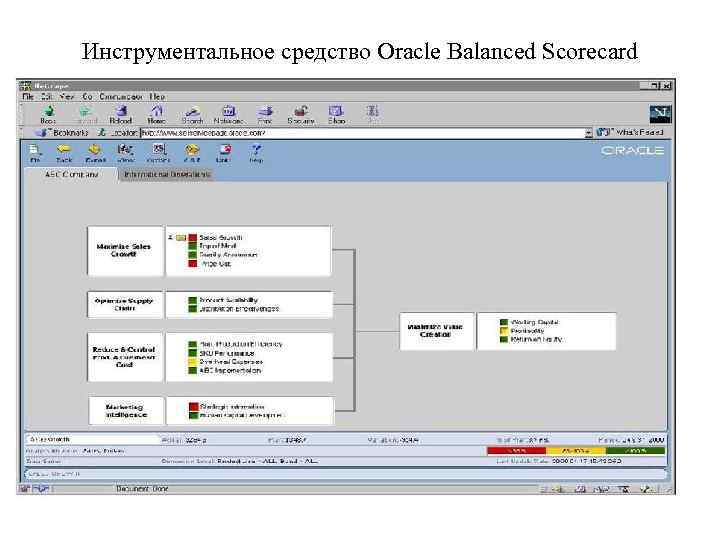Click the Profitability indicator

527,331
